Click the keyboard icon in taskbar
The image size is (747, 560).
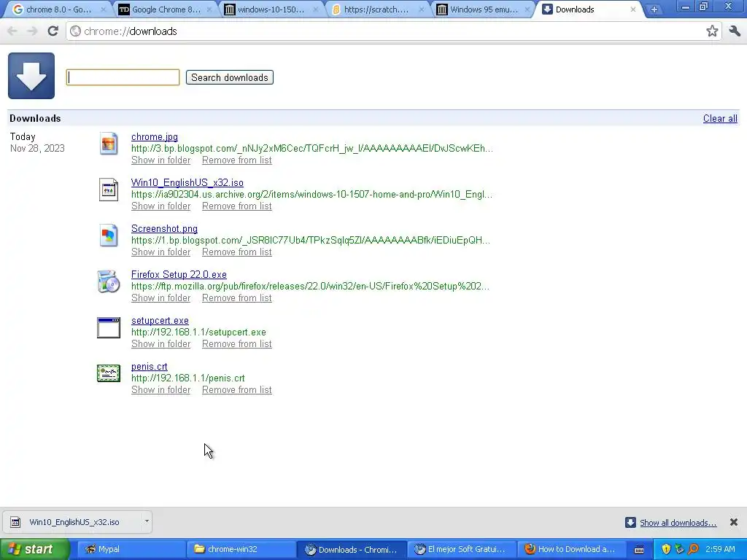639,550
